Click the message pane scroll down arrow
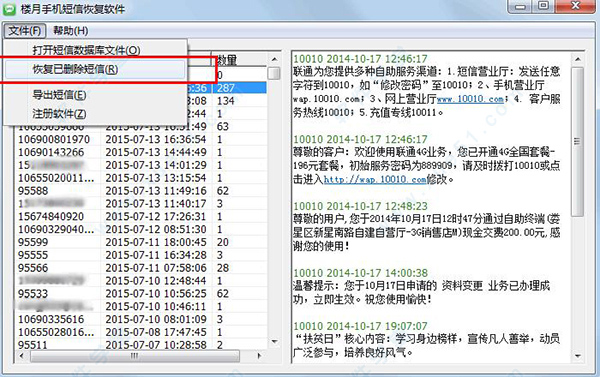This screenshot has width=600, height=377. click(578, 356)
